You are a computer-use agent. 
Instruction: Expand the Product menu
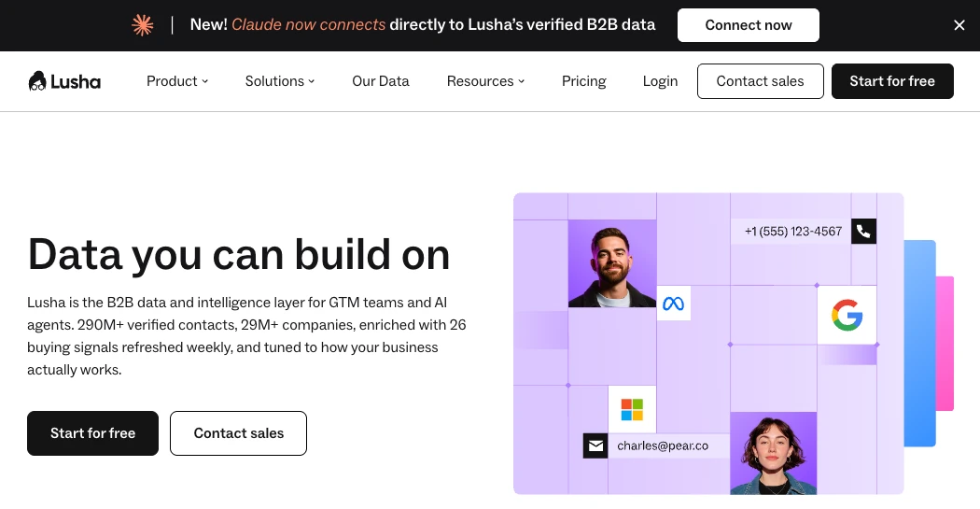(x=177, y=81)
